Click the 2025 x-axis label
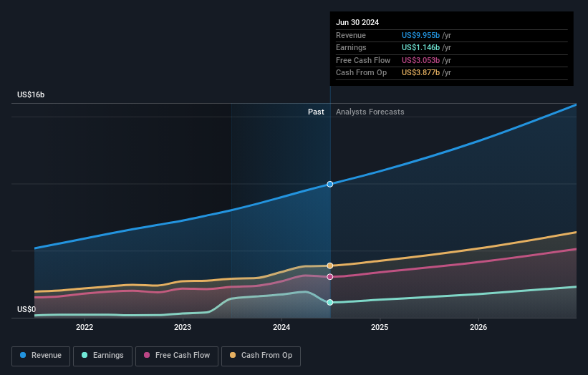 pos(380,327)
